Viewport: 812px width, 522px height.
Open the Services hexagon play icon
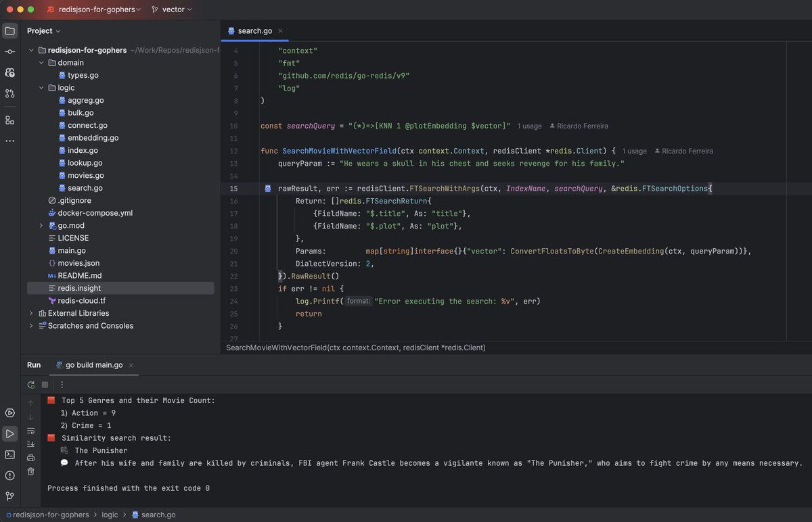(x=9, y=412)
